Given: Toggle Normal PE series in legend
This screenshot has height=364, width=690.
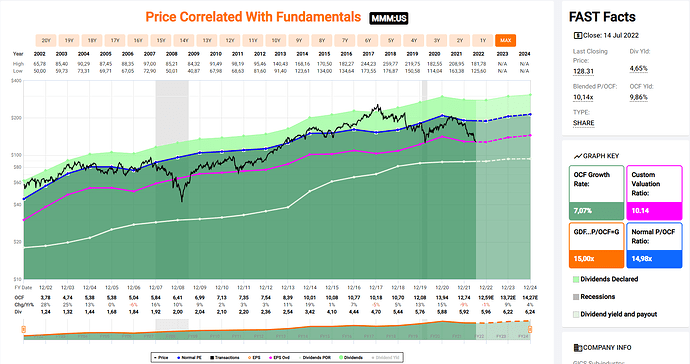Looking at the screenshot, I should point(189,357).
